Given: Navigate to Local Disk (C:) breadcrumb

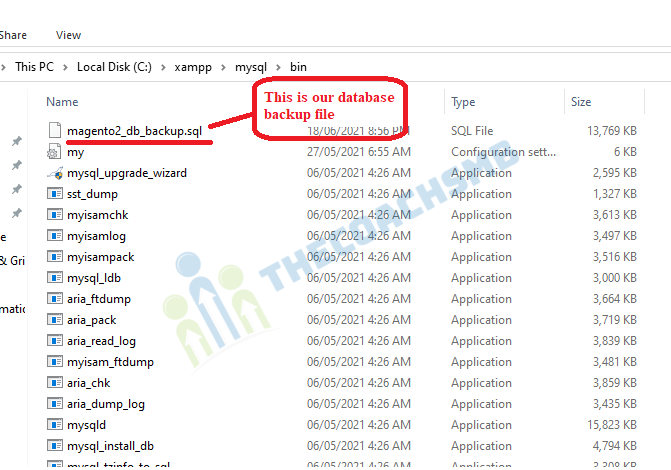Looking at the screenshot, I should (x=114, y=67).
